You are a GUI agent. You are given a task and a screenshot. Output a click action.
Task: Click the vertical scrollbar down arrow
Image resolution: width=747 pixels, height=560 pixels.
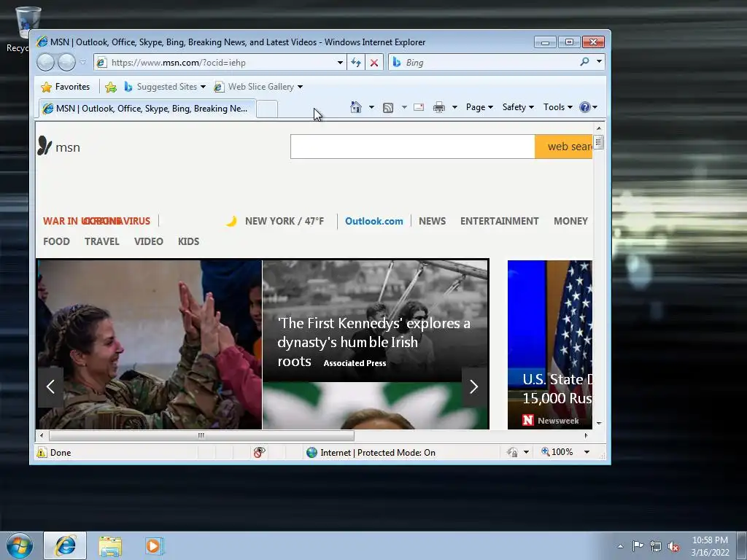[x=599, y=424]
